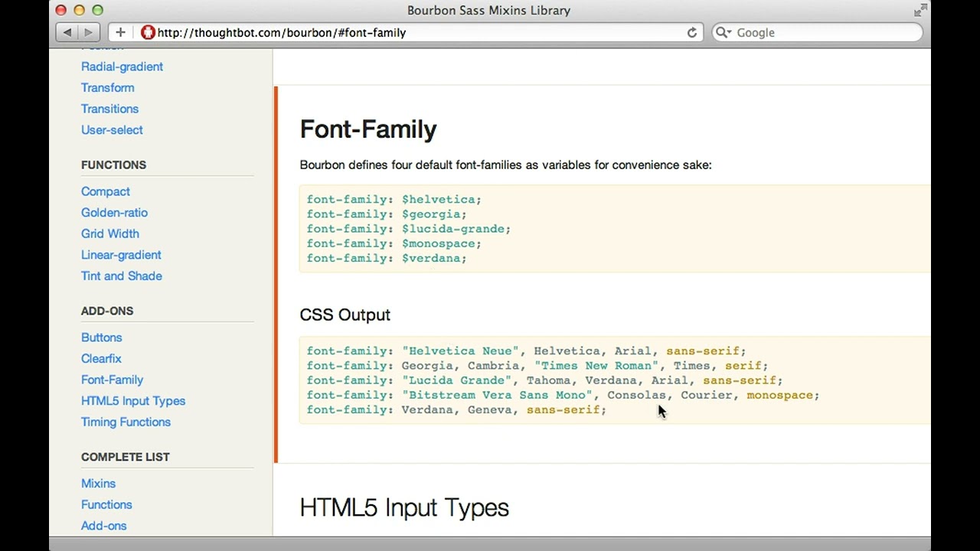Click the $verdana code line

(x=387, y=258)
